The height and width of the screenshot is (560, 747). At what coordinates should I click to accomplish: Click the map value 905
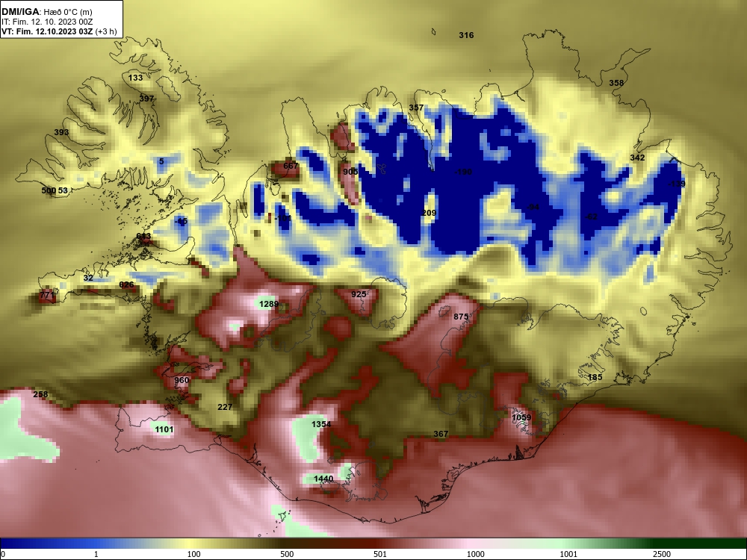(350, 172)
